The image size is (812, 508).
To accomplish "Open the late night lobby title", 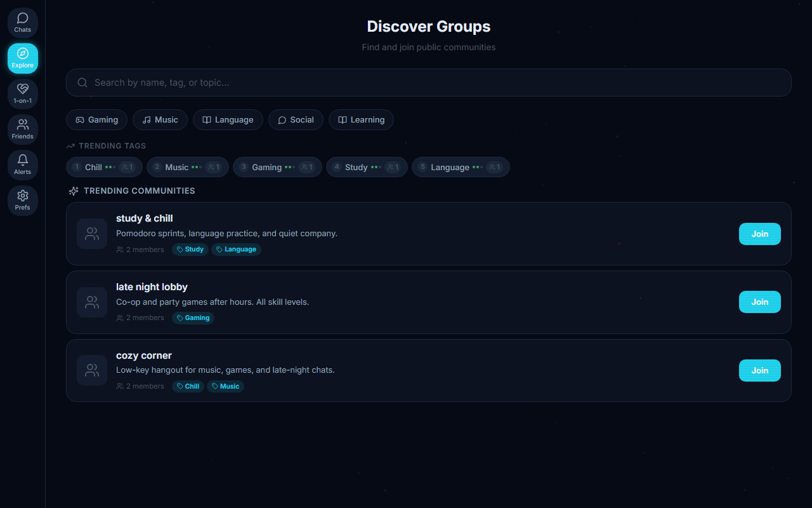I will pos(152,287).
